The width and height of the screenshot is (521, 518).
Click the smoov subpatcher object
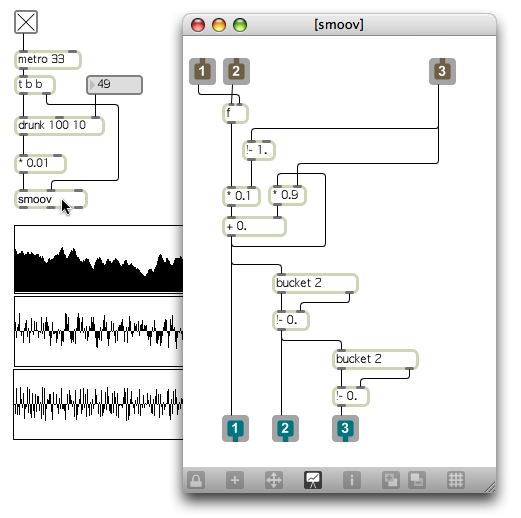pos(51,199)
